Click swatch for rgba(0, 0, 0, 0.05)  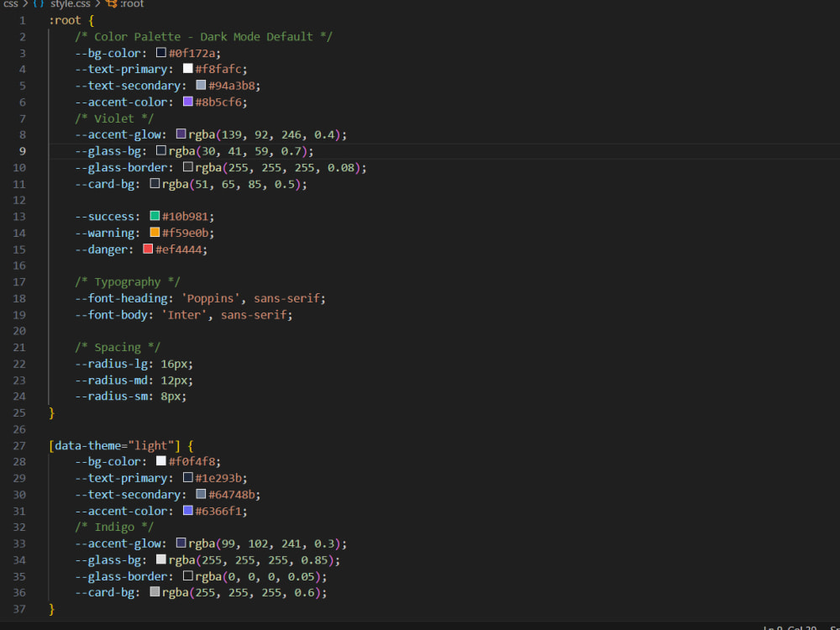187,576
